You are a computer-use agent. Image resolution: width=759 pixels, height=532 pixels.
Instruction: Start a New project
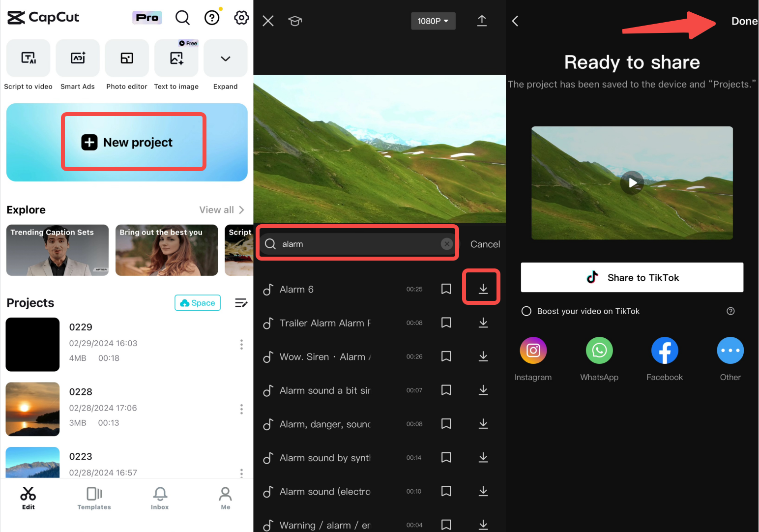[133, 142]
